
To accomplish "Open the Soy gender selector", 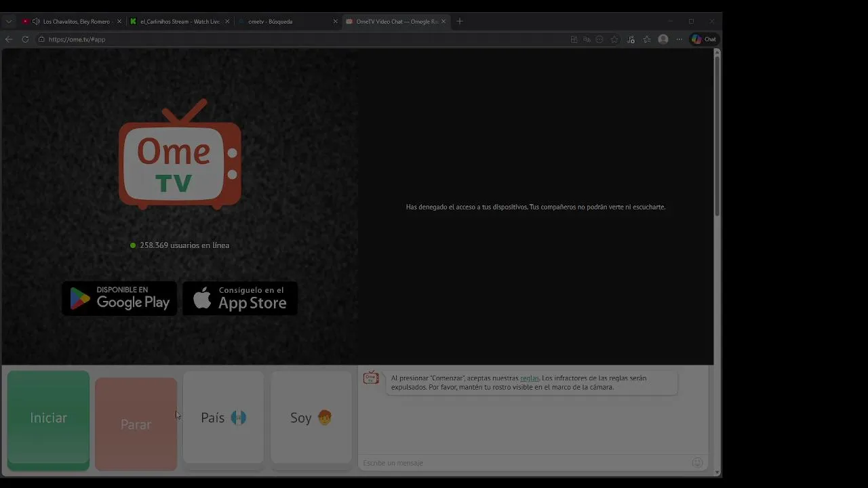I will pyautogui.click(x=311, y=418).
